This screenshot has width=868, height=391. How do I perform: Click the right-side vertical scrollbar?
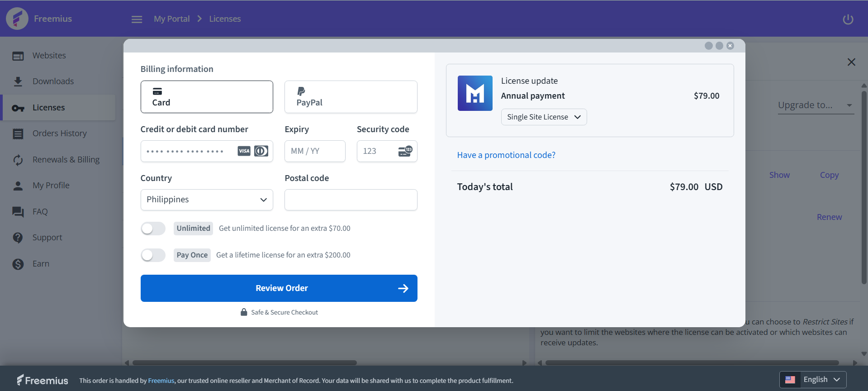tap(863, 190)
